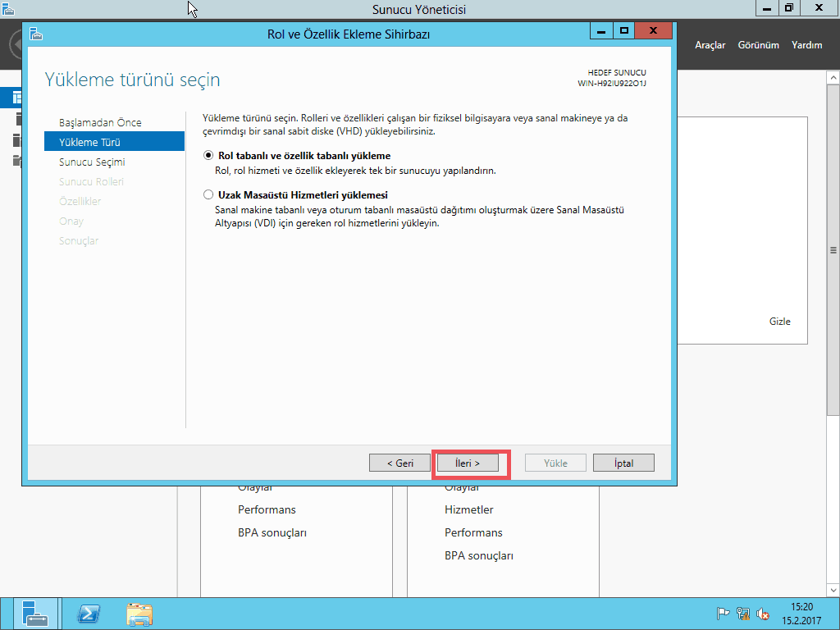Close the Sunucu Yöneticisi window
Viewport: 840px width, 630px height.
pos(819,8)
